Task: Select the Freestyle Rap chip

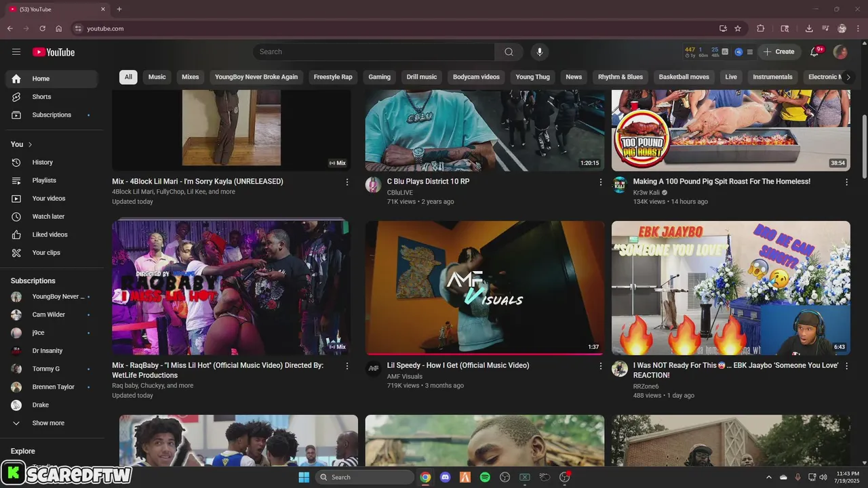Action: click(333, 77)
